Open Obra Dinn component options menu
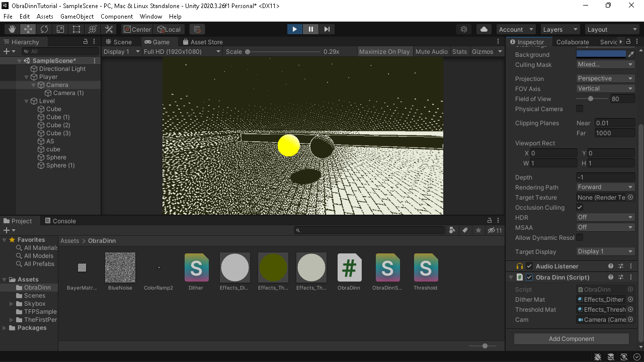644x362 pixels. [631, 278]
